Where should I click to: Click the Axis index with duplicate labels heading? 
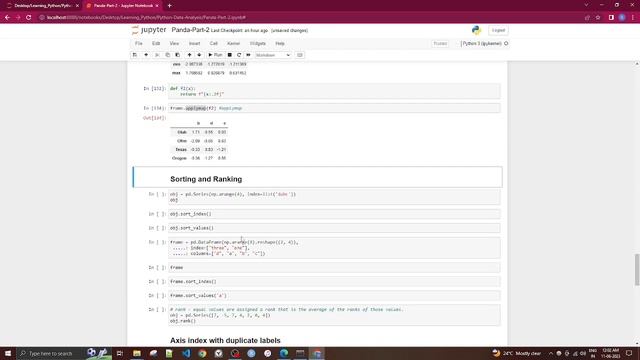(x=225, y=340)
